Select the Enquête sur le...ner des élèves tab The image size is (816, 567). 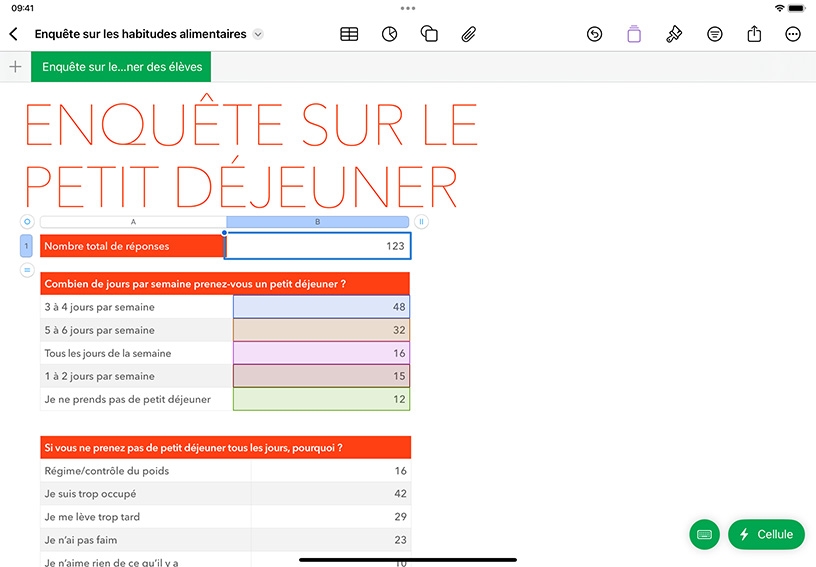(121, 67)
